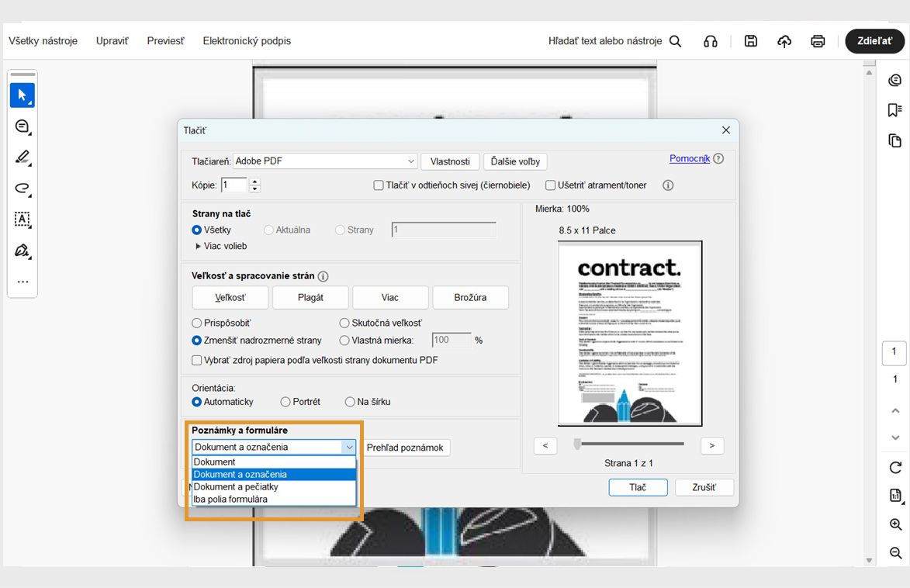Click the contract page preview thumbnail
Viewport: 910px width, 588px height.
(630, 334)
